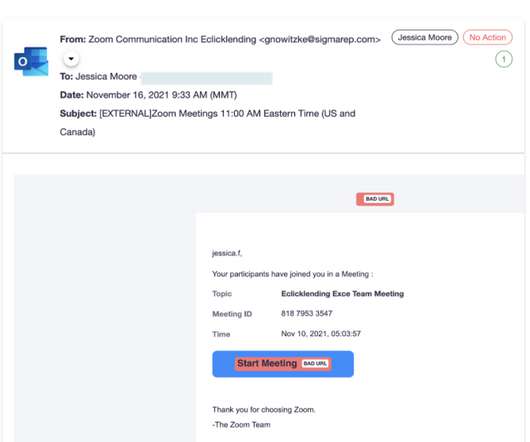Viewport: 530px width, 442px height.
Task: Click Thank you for choosing Zoom text
Action: pos(264,410)
